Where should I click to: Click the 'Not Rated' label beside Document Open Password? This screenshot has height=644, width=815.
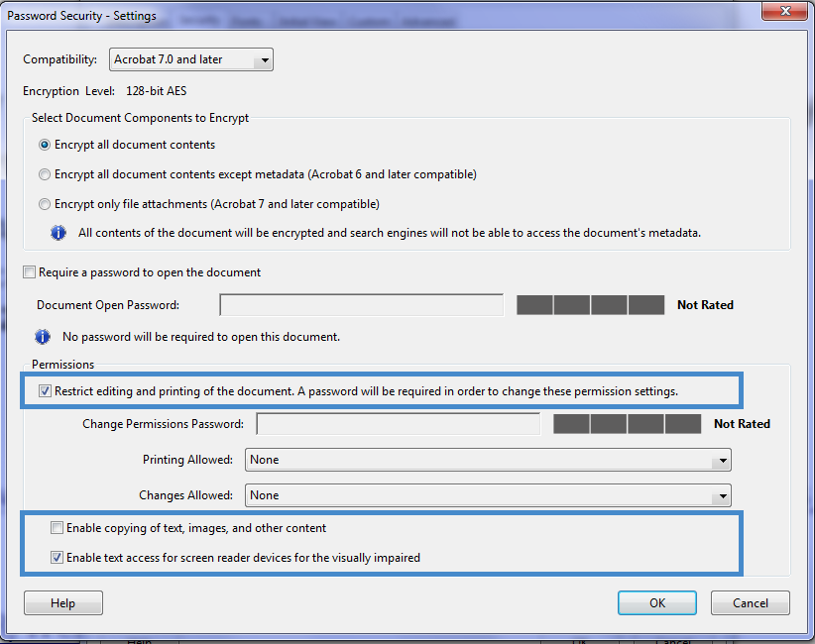click(705, 305)
